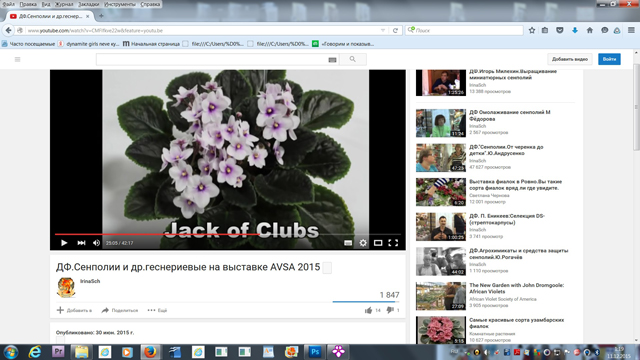Open The New Garden with John Dromgoole

[x=516, y=288]
